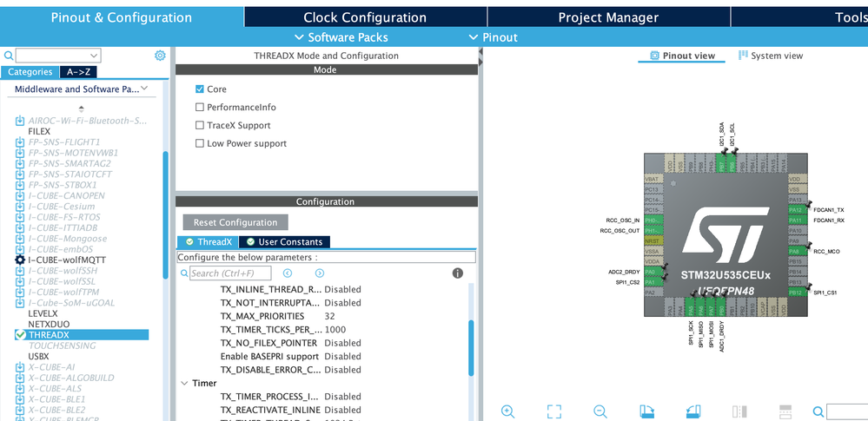Click the parameter Search (Ctrl+F) field

point(231,273)
